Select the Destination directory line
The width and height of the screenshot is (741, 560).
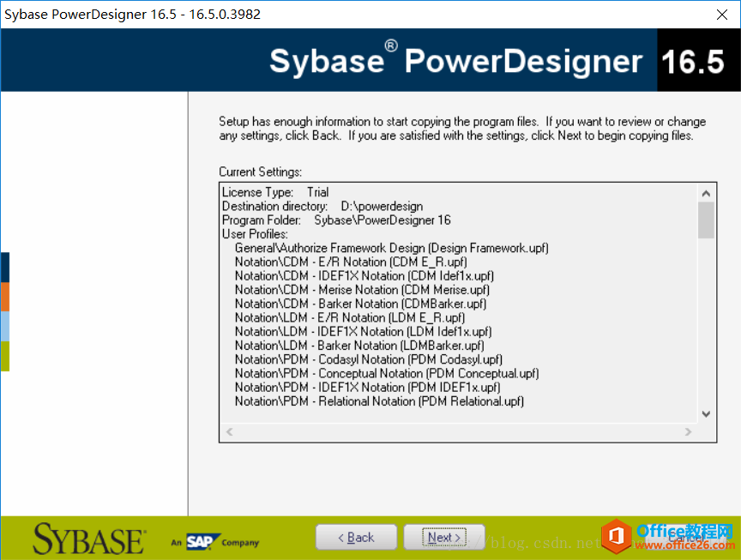pos(322,207)
